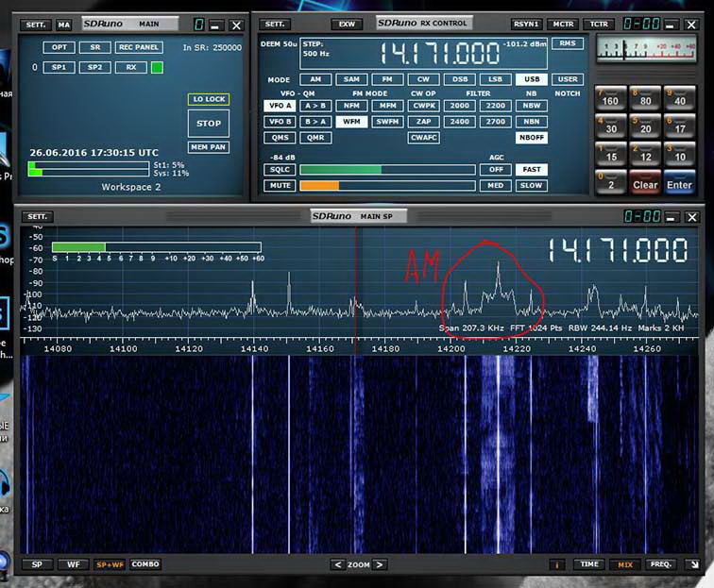Toggle LO LOCK
714x588 pixels.
pyautogui.click(x=209, y=99)
